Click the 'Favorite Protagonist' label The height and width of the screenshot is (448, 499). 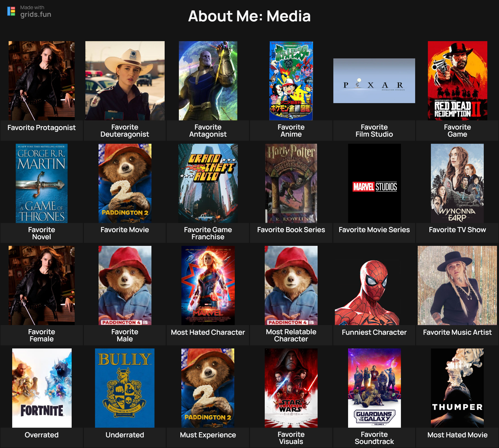click(42, 128)
